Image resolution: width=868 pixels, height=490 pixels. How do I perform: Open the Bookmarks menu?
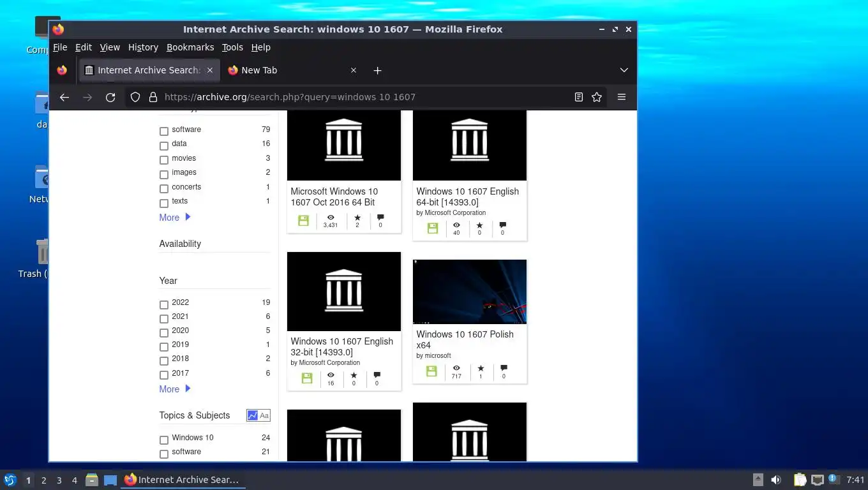[190, 47]
